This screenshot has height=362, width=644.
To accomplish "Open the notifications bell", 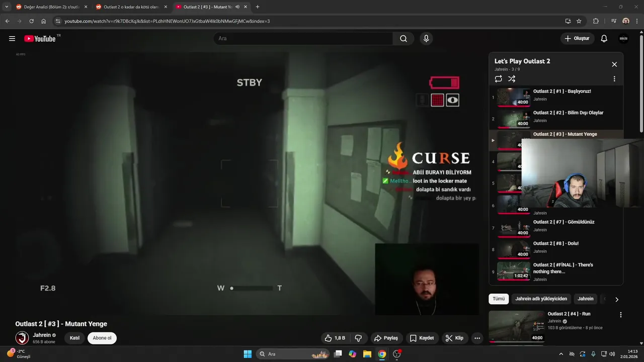I will 604,39.
